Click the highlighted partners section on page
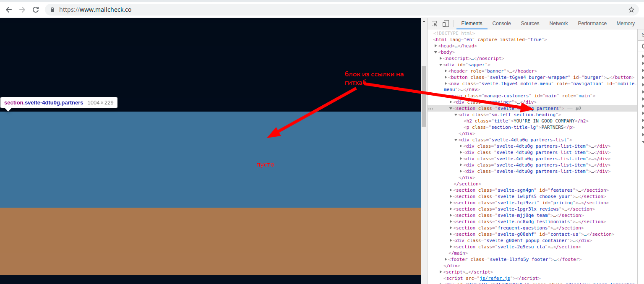Viewport: 644px width, 284px height. (210, 159)
